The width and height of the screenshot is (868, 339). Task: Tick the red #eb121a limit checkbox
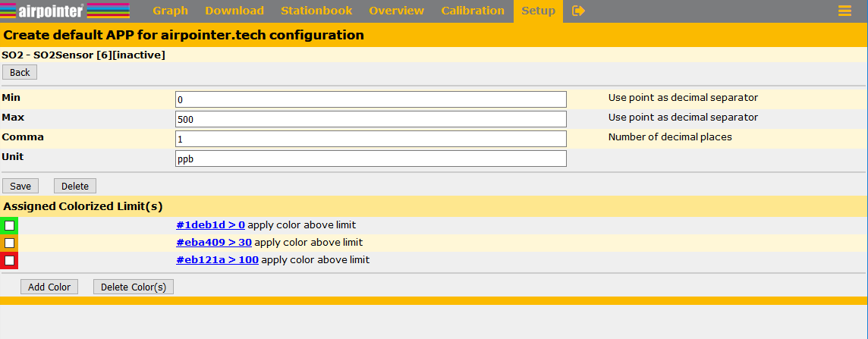tap(10, 260)
